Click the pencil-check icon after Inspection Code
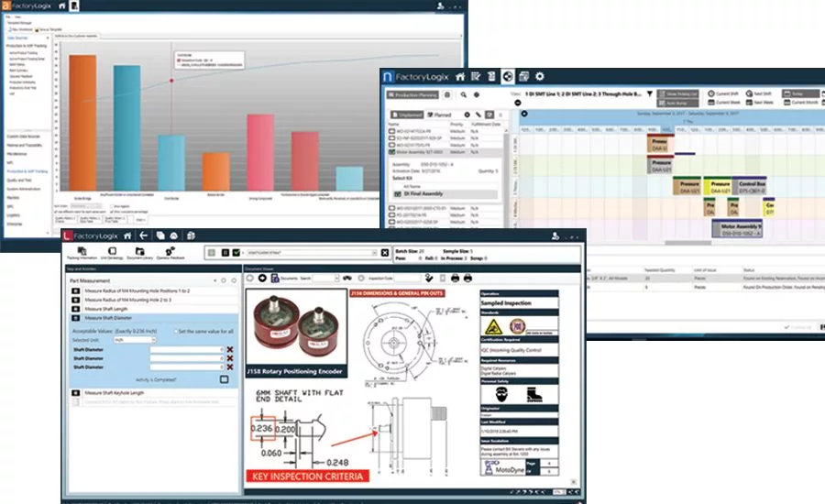Screen dimensions: 825x504 click(x=429, y=278)
